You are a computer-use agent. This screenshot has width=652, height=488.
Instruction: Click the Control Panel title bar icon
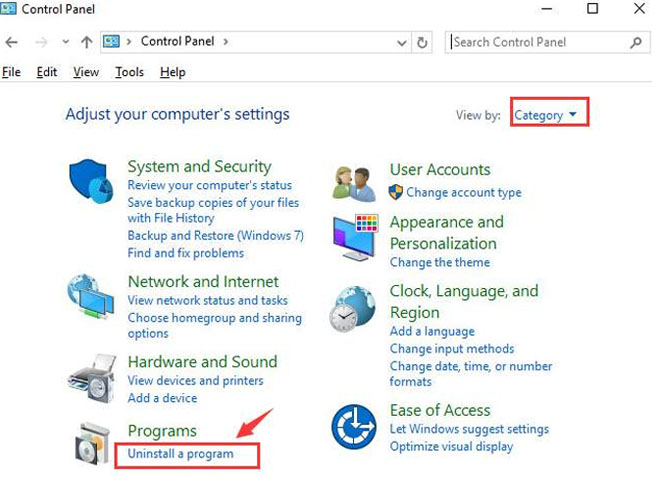(8, 8)
